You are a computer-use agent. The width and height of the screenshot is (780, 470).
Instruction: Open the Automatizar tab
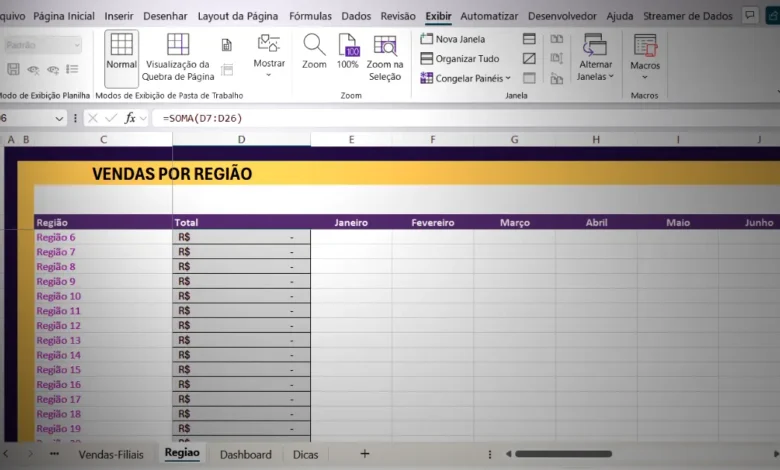pyautogui.click(x=489, y=16)
